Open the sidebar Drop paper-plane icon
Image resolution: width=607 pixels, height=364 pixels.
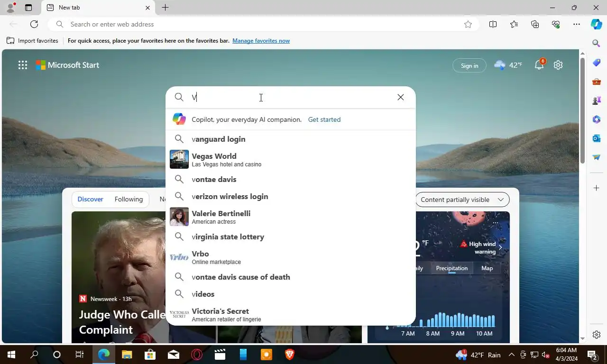tap(597, 157)
